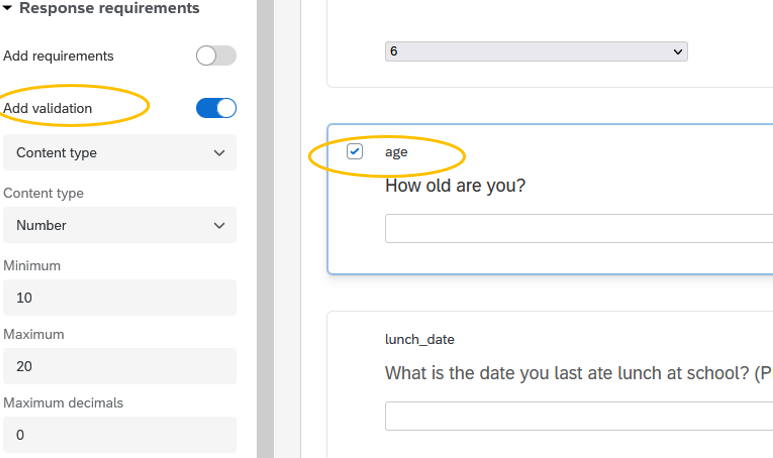The image size is (773, 458).
Task: Open the Content type validation dropdown
Action: pyautogui.click(x=120, y=153)
